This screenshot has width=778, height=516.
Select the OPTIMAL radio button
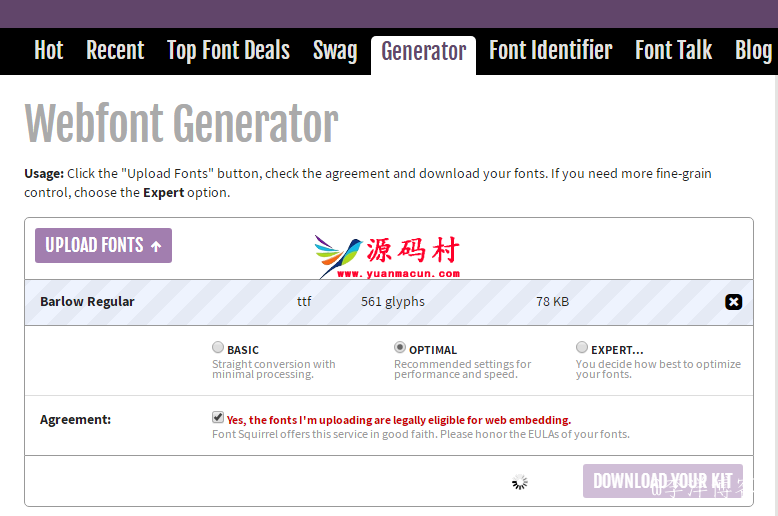[x=400, y=348]
